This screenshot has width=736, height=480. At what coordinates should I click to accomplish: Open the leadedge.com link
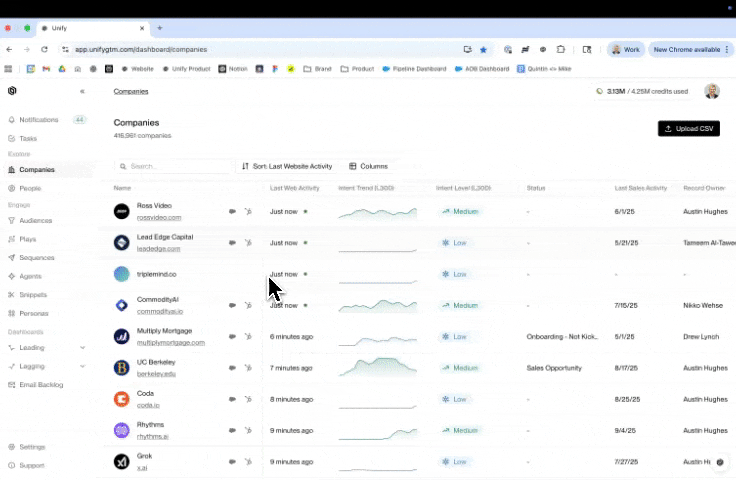[159, 249]
